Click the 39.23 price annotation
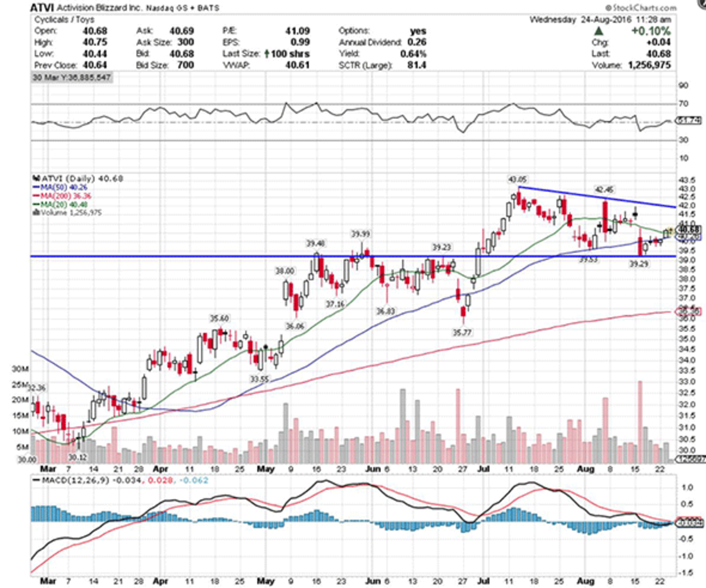The height and width of the screenshot is (588, 706). 442,247
